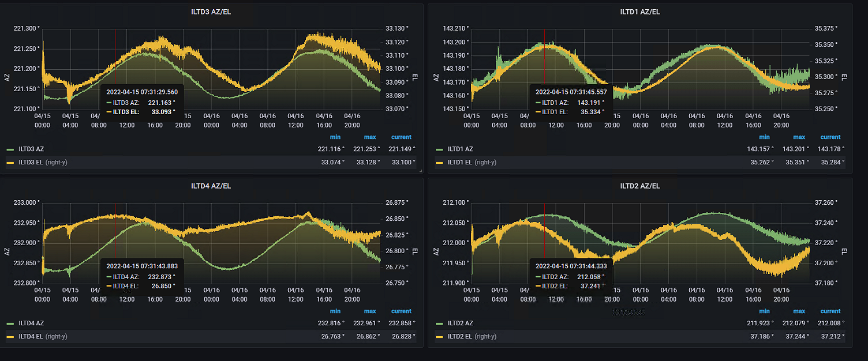
Task: Toggle the ILTD3 AZ series in legend
Action: (32, 149)
